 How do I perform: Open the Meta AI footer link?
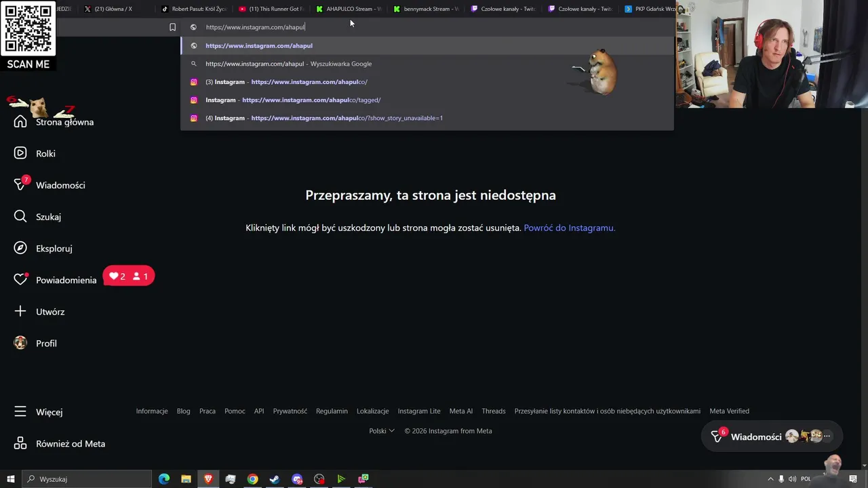tap(461, 411)
